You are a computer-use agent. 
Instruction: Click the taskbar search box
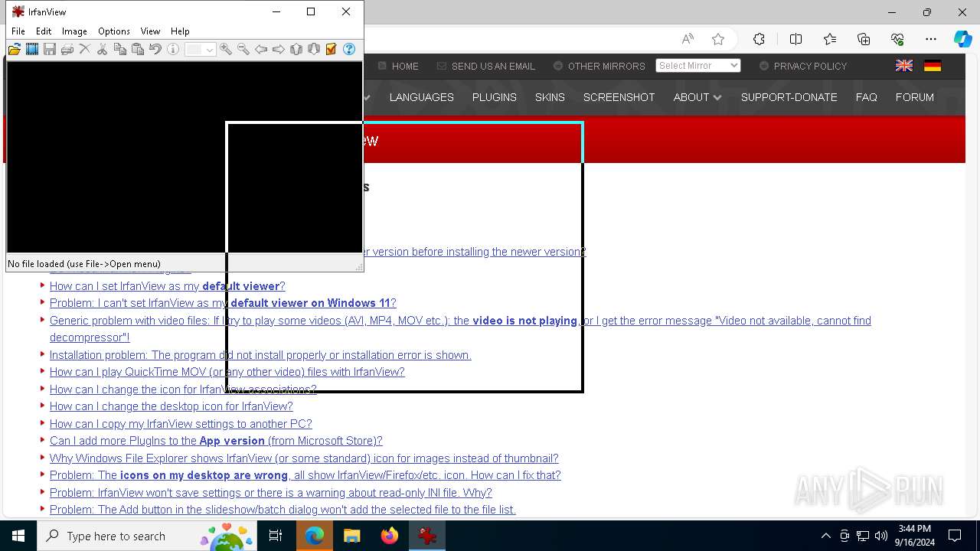coord(147,536)
